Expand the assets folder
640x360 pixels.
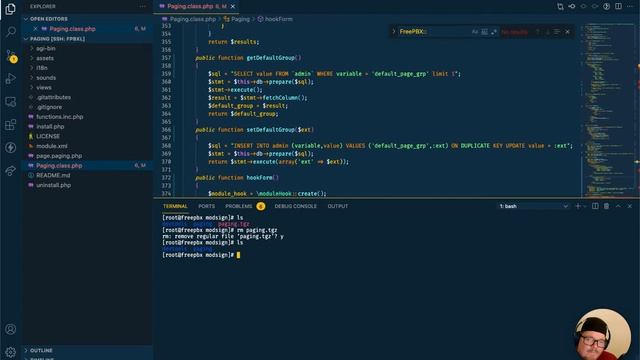(45, 58)
